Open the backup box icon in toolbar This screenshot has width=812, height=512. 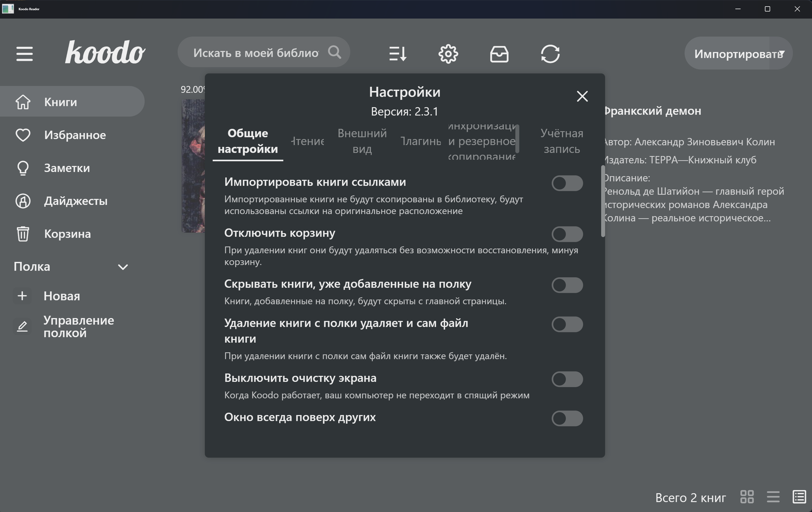click(499, 54)
